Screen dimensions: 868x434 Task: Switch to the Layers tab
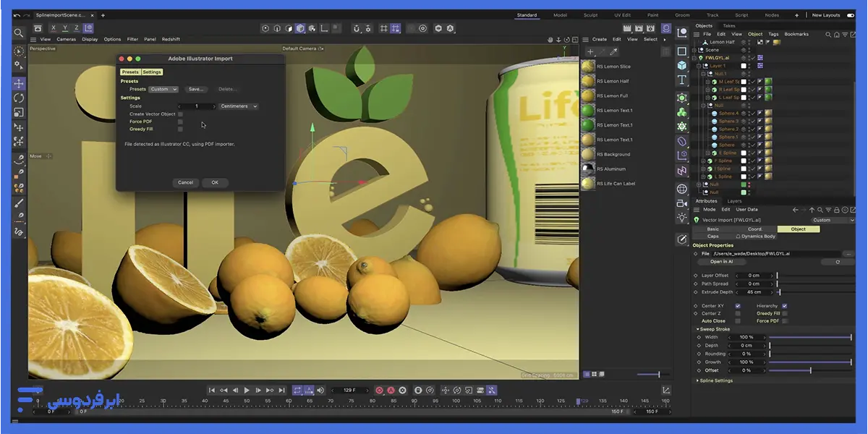pos(734,201)
